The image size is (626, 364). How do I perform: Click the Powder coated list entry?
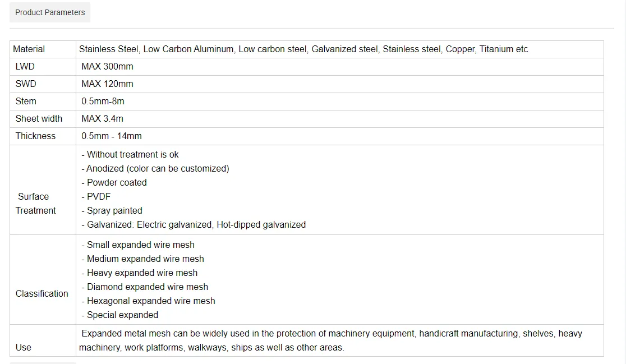[x=116, y=183]
